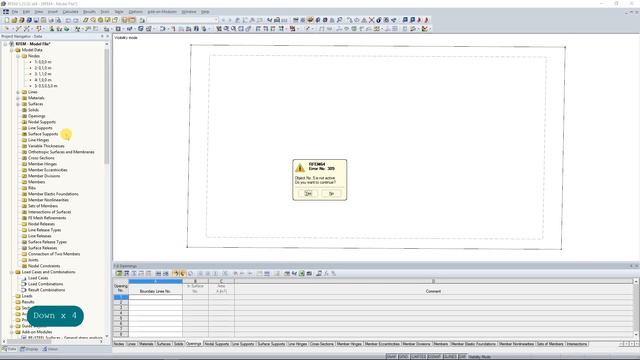Click the Comment column header in table
This screenshot has width=640, height=360.
tap(433, 291)
